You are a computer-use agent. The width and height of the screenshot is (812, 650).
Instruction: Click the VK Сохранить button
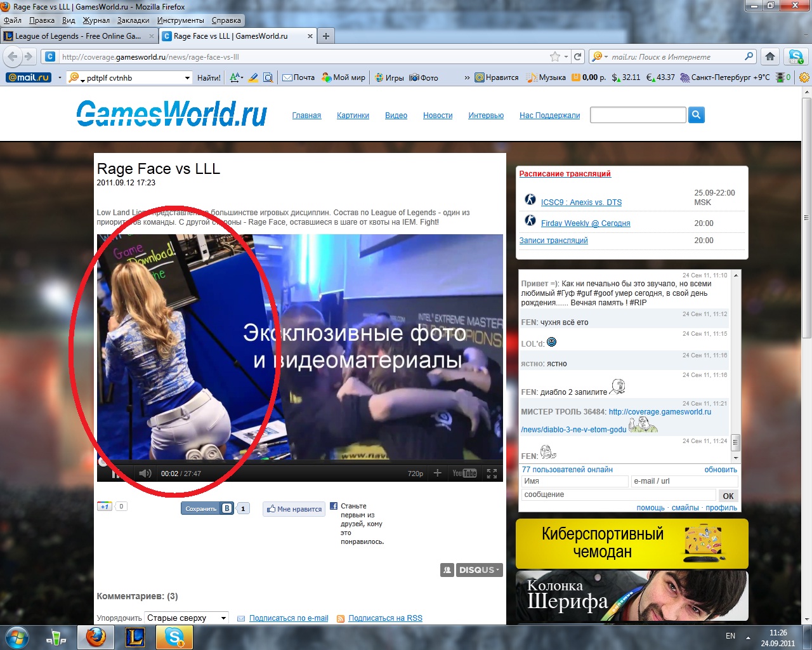tap(208, 508)
